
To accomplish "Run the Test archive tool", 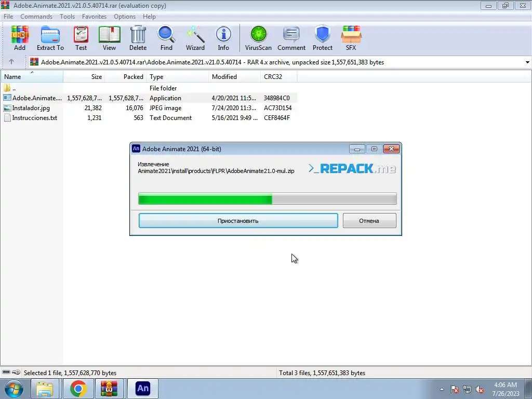I will coord(81,38).
